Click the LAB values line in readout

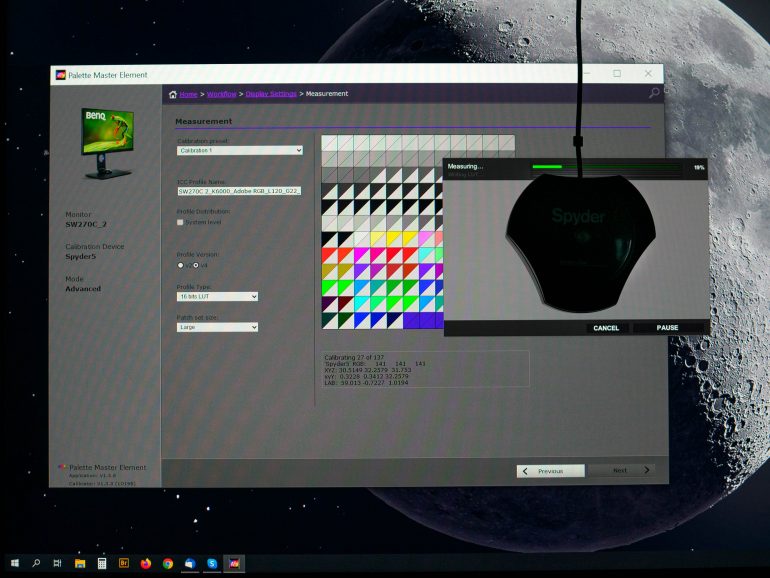tap(366, 383)
